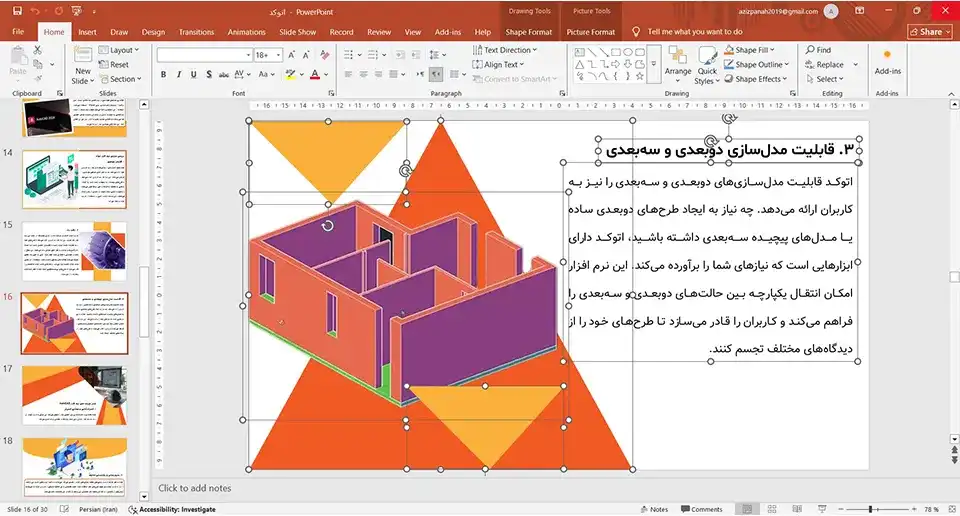Click the Arrange button

click(x=678, y=64)
